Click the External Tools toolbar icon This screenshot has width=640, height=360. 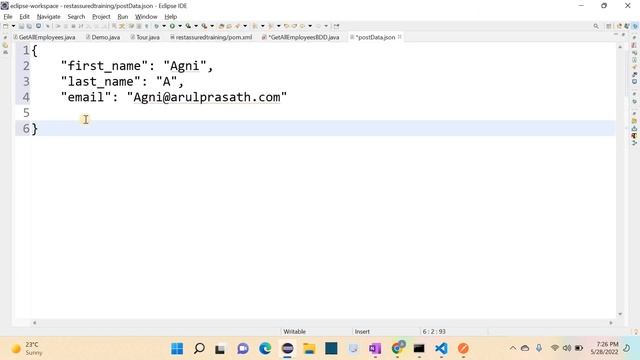tap(204, 26)
